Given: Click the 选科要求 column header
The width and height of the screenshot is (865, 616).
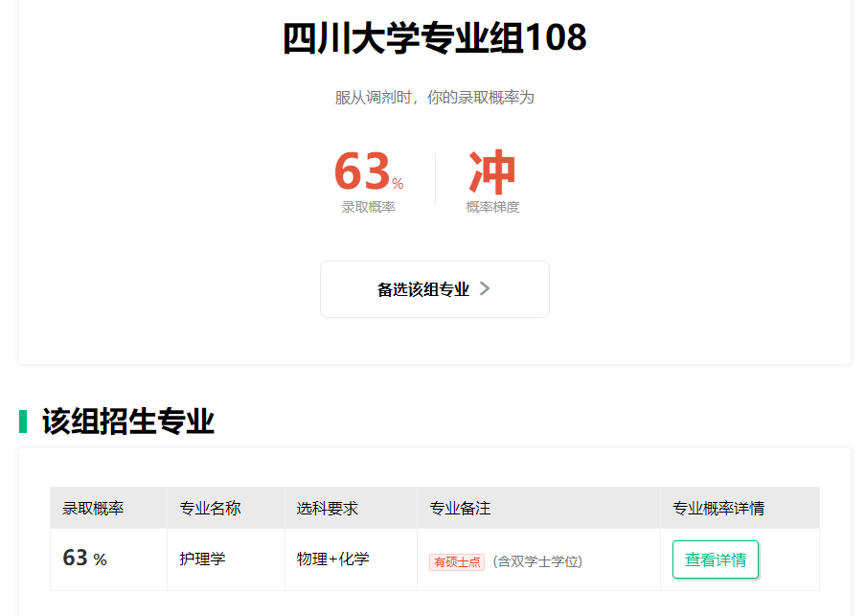Looking at the screenshot, I should coord(328,508).
